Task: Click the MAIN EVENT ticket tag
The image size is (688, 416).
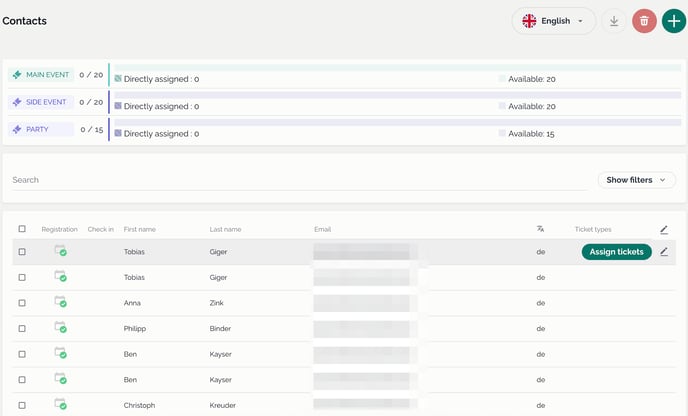Action: pos(41,75)
